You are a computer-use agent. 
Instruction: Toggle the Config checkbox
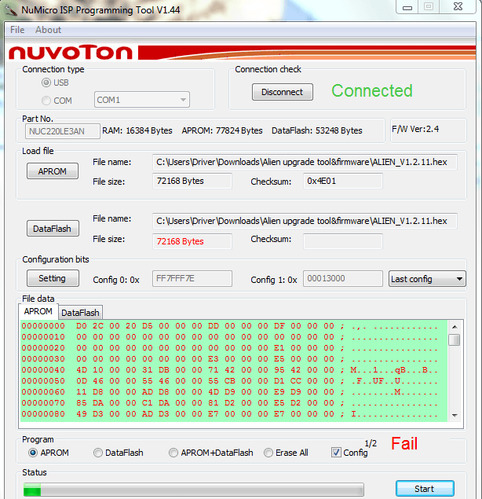[336, 453]
